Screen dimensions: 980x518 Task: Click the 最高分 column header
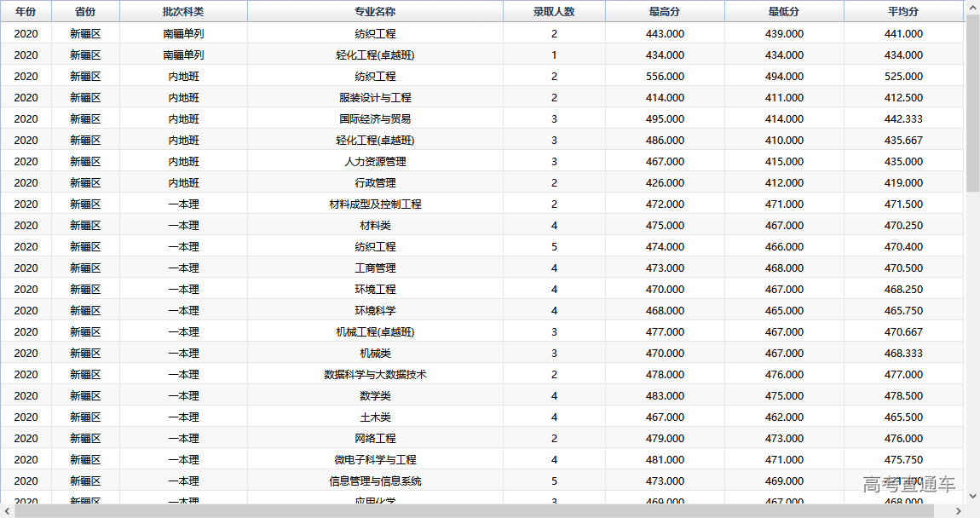pyautogui.click(x=665, y=12)
